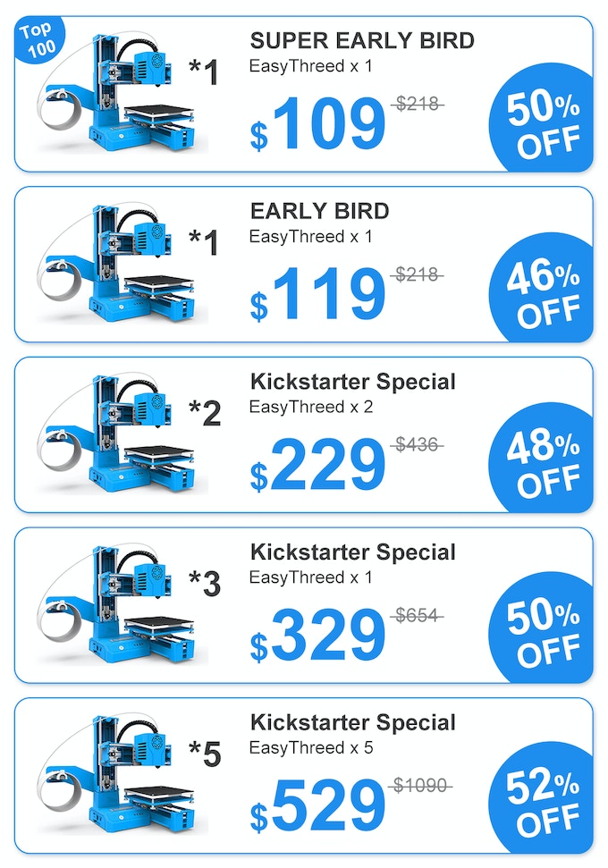
Task: Click the EasyThreed x 2 quantity label
Action: [311, 408]
